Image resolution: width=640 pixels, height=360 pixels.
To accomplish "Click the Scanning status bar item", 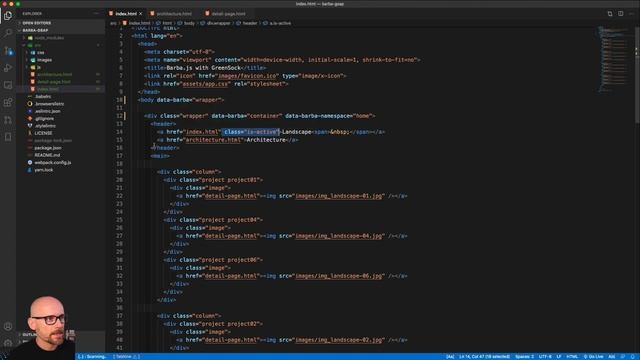I will (92, 356).
